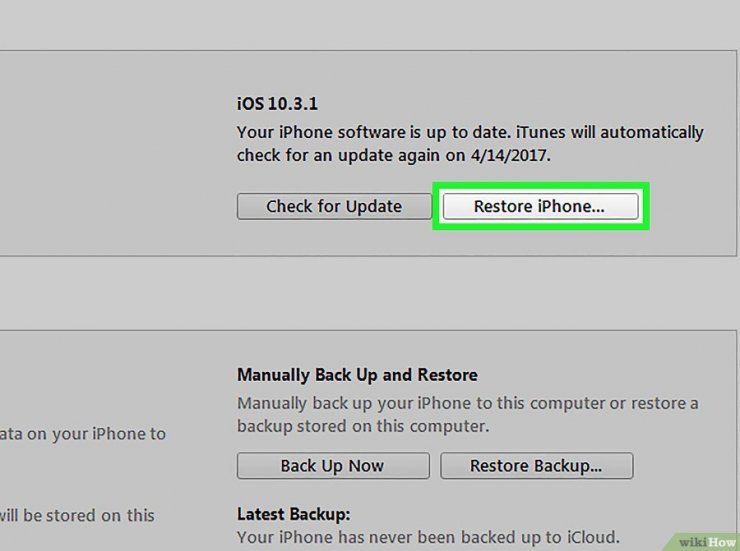
Task: Click the wikiHow watermark logo
Action: pos(706,542)
